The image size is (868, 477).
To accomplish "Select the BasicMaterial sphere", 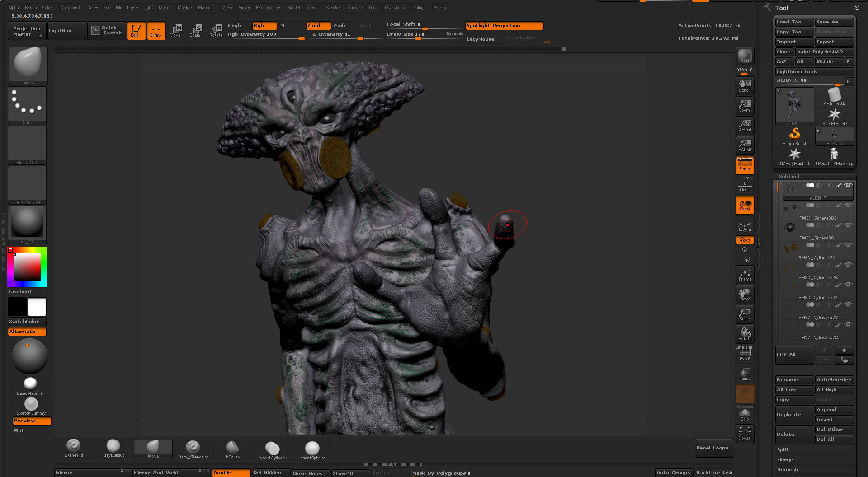I will pyautogui.click(x=30, y=386).
